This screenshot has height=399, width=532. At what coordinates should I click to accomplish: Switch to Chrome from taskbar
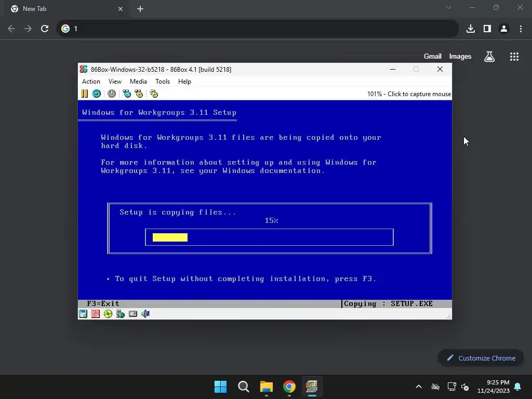coord(289,387)
